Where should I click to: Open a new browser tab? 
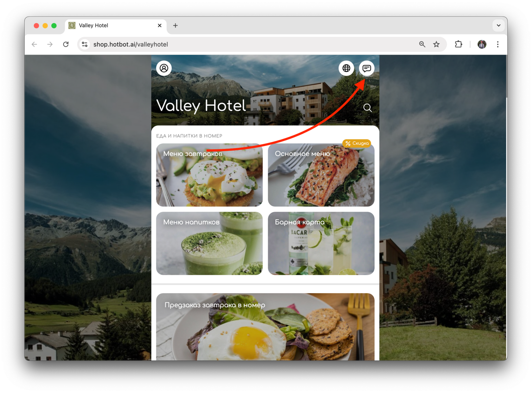pos(175,25)
